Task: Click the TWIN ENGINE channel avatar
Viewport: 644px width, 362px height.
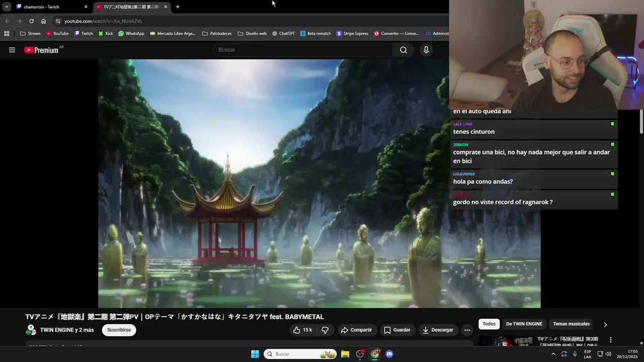Action: (31, 330)
